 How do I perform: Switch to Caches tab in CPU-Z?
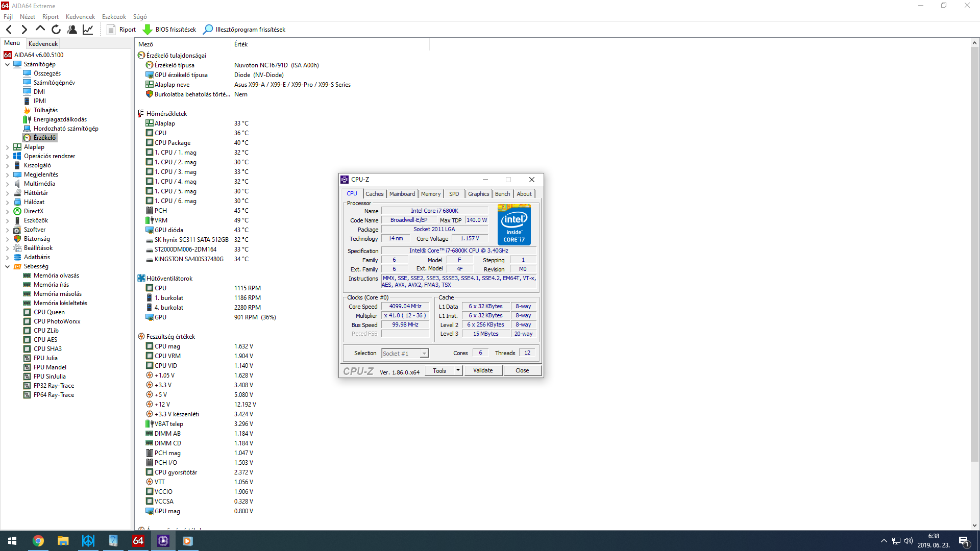coord(374,194)
